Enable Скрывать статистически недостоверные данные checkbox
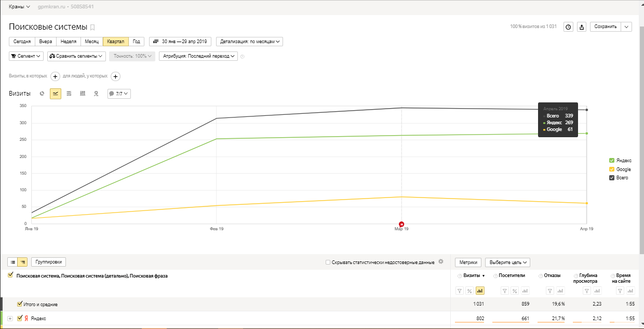Viewport: 644px width, 329px height. (328, 262)
